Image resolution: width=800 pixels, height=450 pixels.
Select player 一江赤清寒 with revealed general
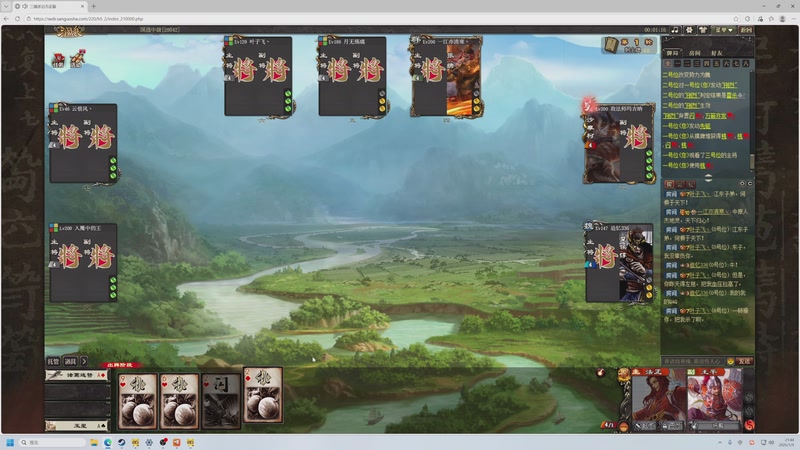[x=446, y=76]
